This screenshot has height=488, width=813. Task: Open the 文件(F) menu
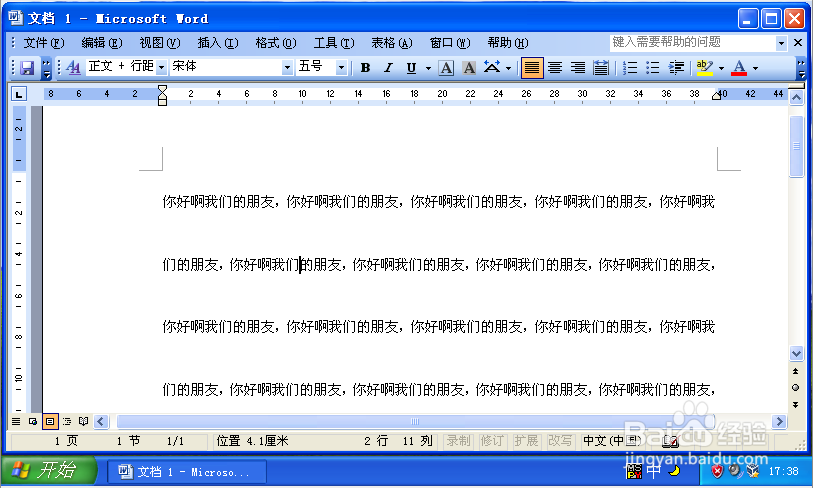tap(44, 43)
